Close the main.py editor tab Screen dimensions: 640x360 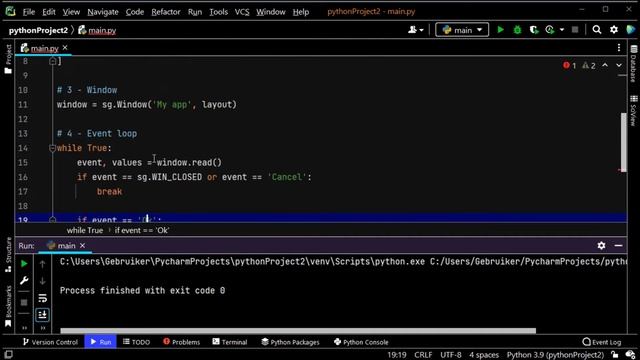(65, 48)
